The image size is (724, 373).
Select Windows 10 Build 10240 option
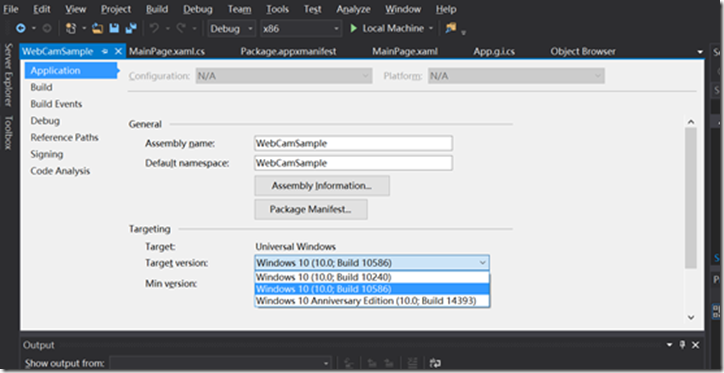(x=372, y=277)
